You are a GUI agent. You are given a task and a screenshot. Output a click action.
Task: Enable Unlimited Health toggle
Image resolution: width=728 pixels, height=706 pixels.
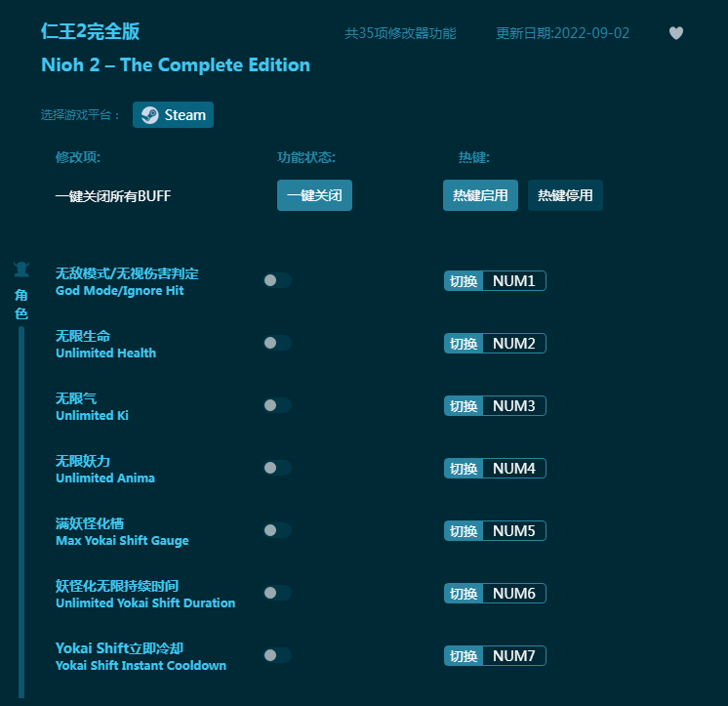click(278, 343)
